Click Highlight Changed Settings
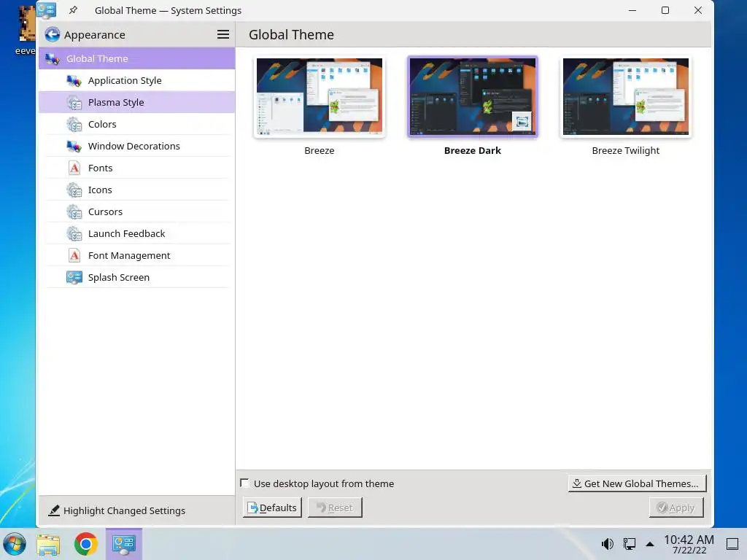This screenshot has height=560, width=747. coord(117,510)
